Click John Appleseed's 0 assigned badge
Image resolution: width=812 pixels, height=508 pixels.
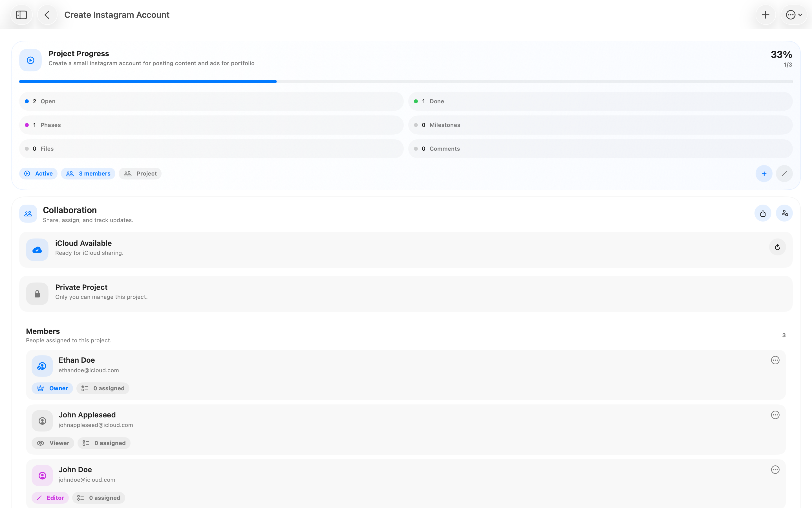click(104, 443)
